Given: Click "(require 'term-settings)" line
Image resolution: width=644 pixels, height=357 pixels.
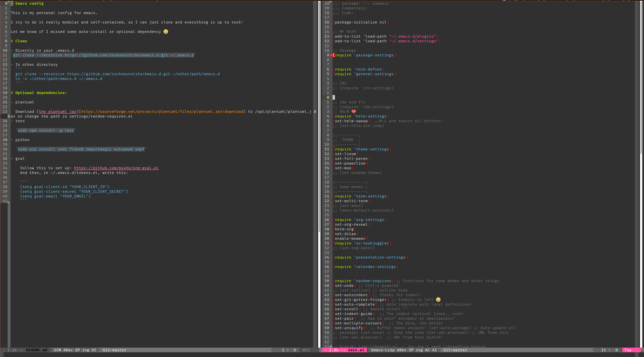Looking at the screenshot, I should (x=361, y=196).
